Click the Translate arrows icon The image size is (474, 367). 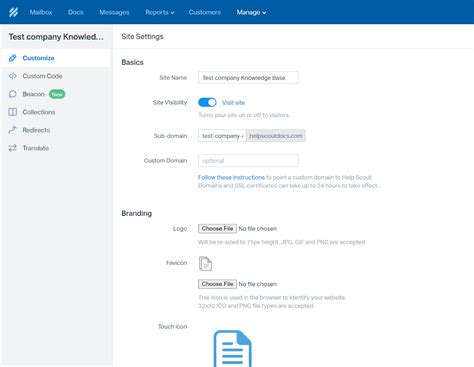[x=13, y=148]
